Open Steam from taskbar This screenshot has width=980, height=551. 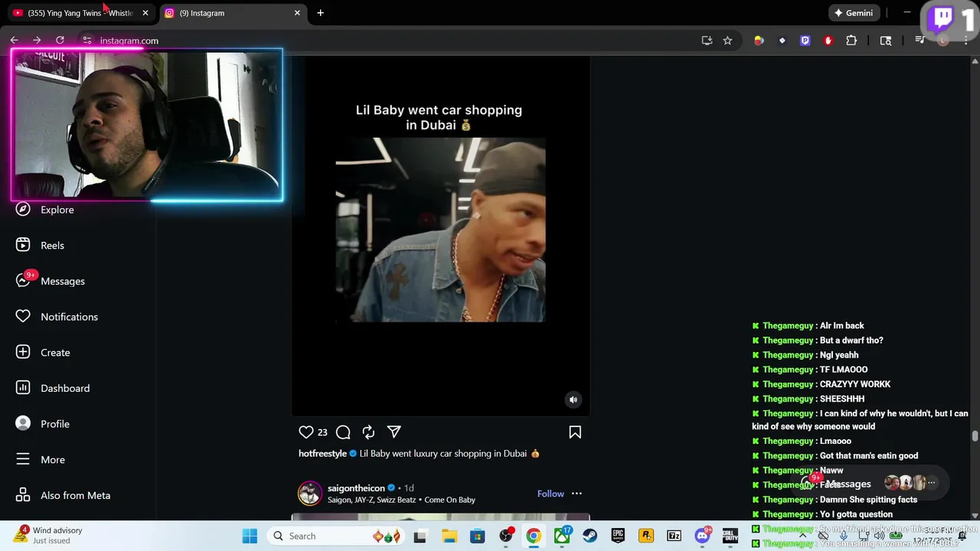point(590,536)
